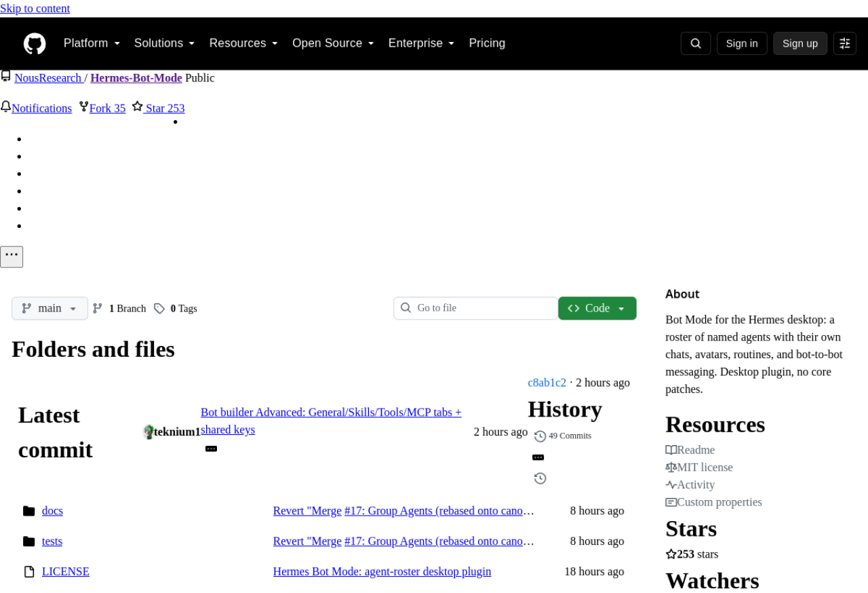Expand the Platform menu
Screen dimensions: 868x593
92,43
